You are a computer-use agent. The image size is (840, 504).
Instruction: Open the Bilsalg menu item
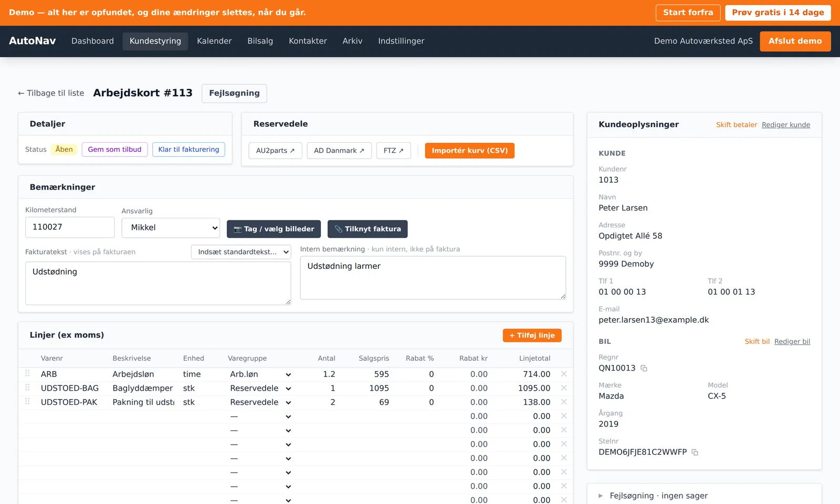(x=260, y=41)
